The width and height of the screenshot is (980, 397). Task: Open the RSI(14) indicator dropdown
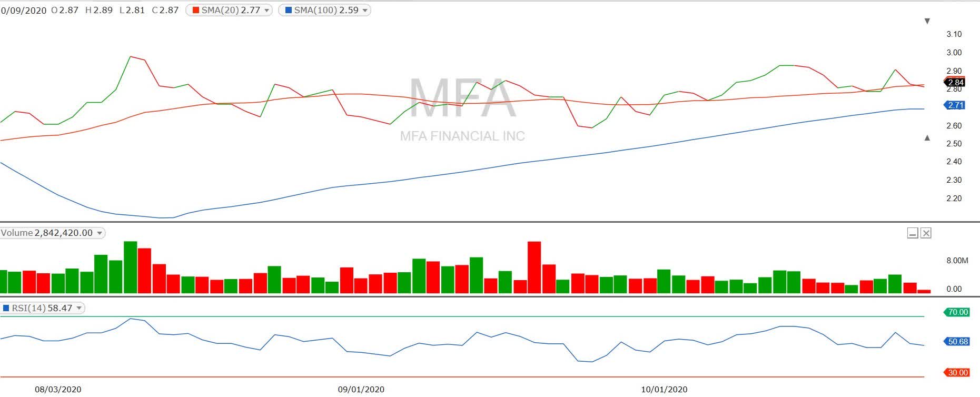point(79,308)
